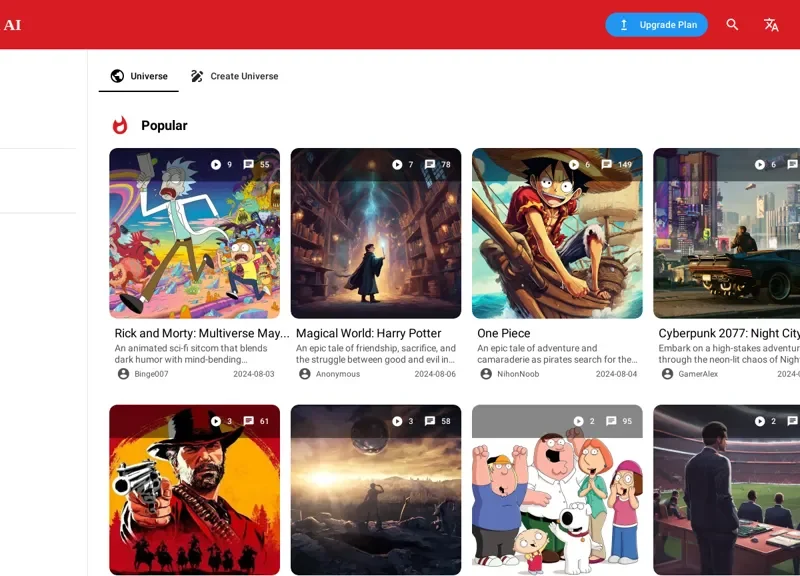Click description 'An epic tale of adventure and camaraderie'

point(557,354)
